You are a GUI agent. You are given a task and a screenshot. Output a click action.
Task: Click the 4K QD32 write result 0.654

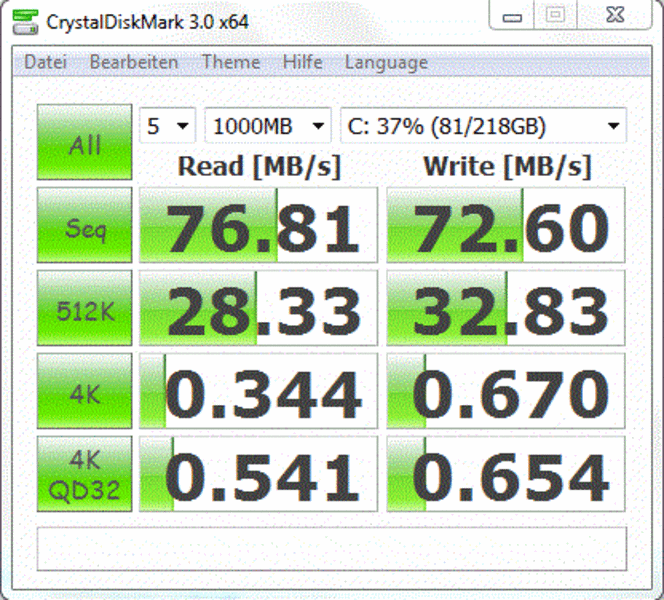tap(506, 474)
